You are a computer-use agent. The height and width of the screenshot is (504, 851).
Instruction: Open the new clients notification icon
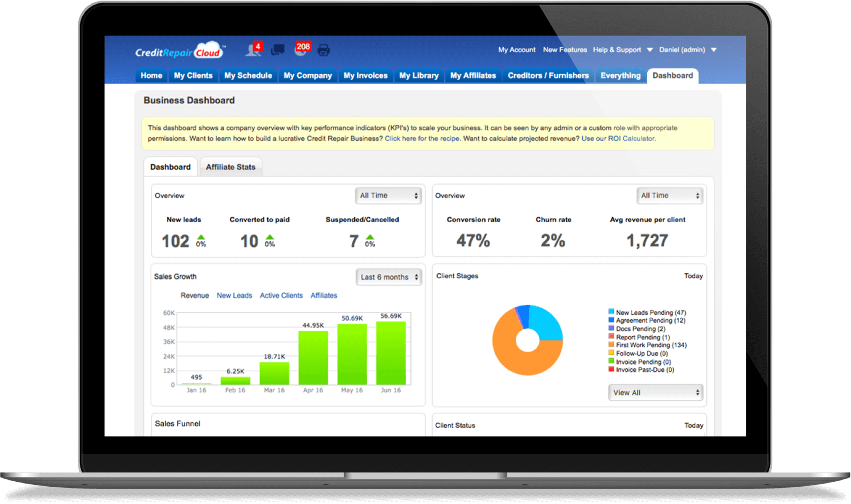point(253,50)
